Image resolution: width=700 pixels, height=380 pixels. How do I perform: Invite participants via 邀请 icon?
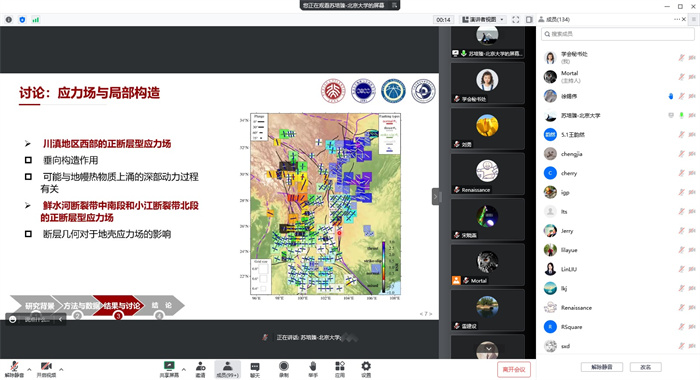pyautogui.click(x=200, y=370)
